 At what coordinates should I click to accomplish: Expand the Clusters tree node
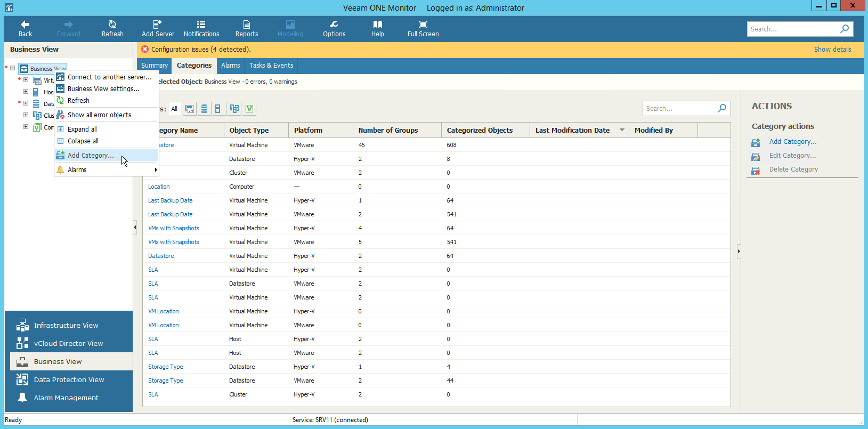click(26, 115)
